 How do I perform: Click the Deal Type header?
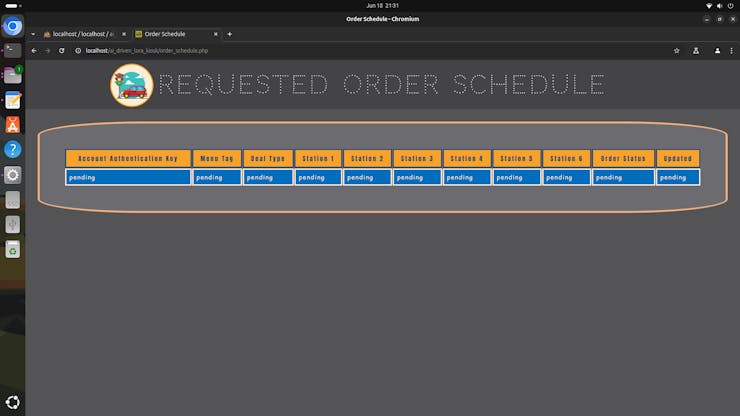pyautogui.click(x=268, y=158)
